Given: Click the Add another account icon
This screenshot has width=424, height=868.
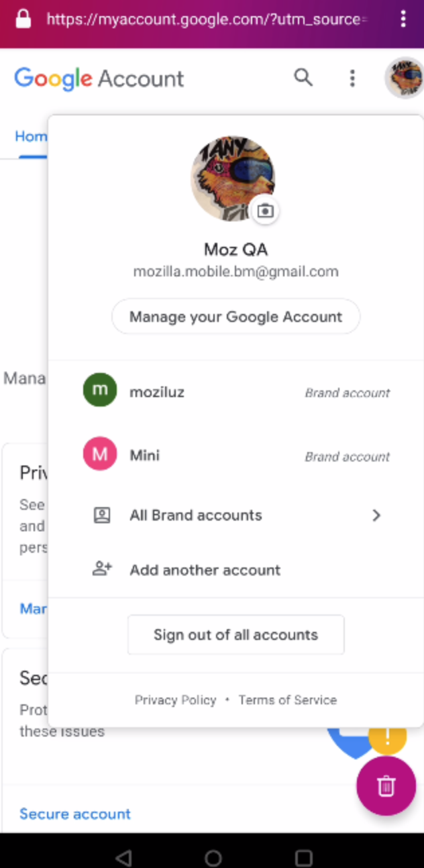Looking at the screenshot, I should [x=101, y=569].
